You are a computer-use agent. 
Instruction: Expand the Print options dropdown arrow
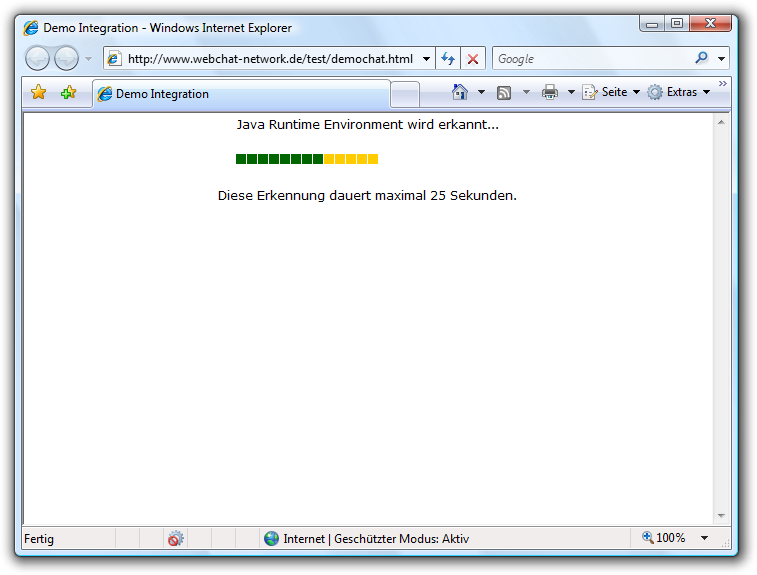coord(571,92)
